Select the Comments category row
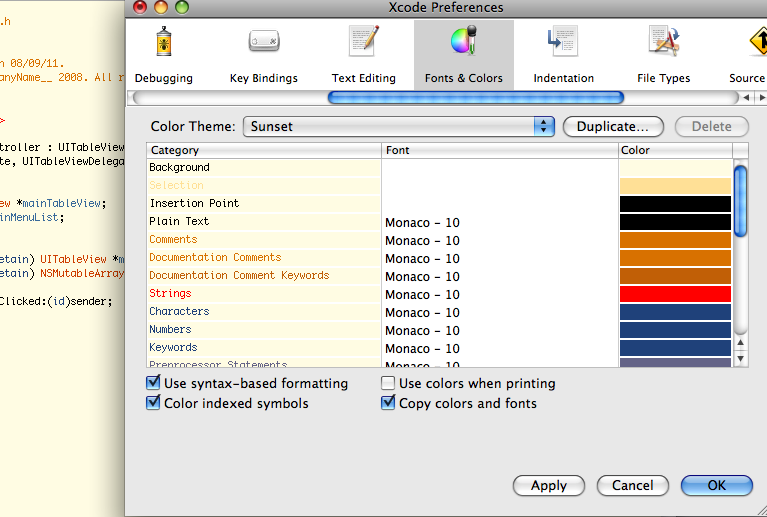This screenshot has height=517, width=767. [264, 240]
